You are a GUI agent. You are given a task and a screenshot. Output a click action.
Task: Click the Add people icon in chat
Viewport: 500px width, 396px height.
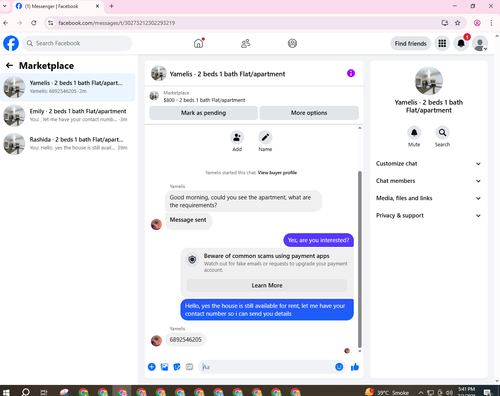pos(237,138)
